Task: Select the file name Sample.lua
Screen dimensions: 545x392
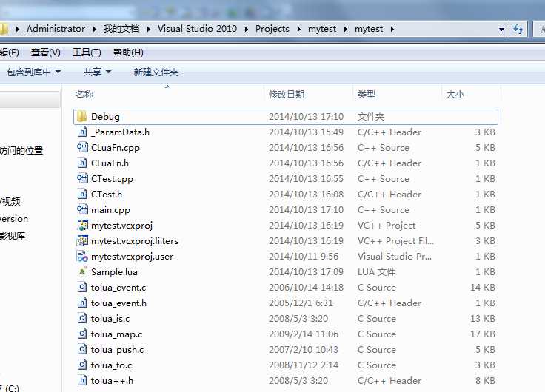Action: pos(114,272)
